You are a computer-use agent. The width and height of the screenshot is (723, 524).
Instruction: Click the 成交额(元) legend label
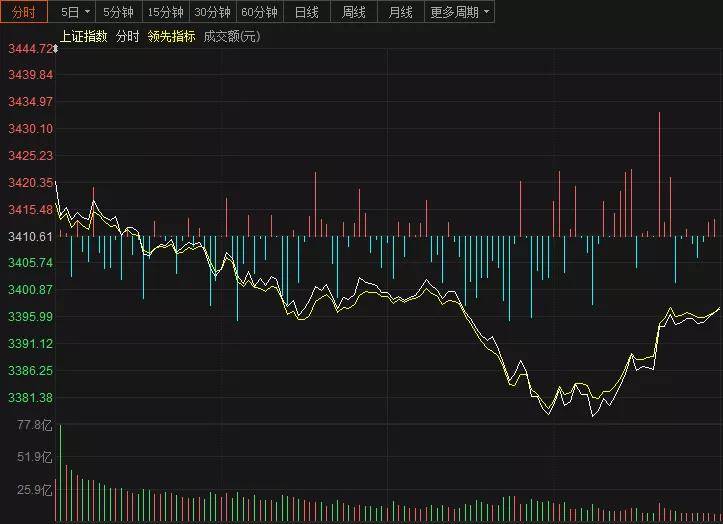click(x=231, y=36)
